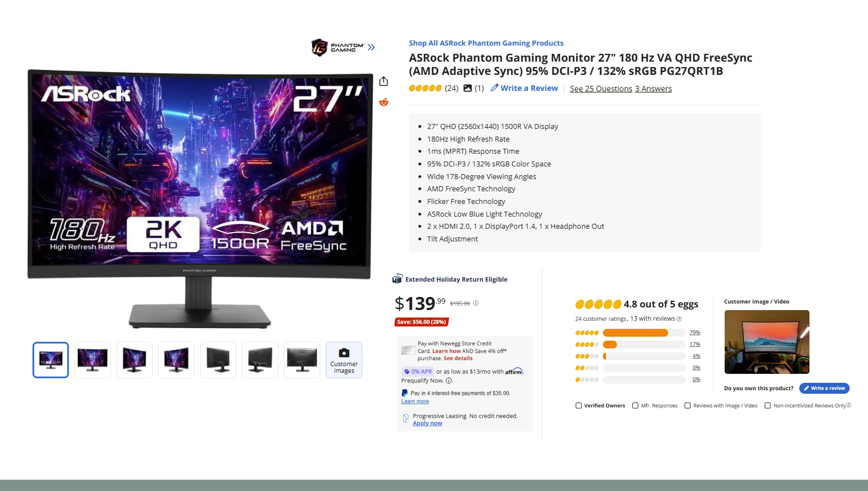Click the share icon beside product image

(x=384, y=81)
